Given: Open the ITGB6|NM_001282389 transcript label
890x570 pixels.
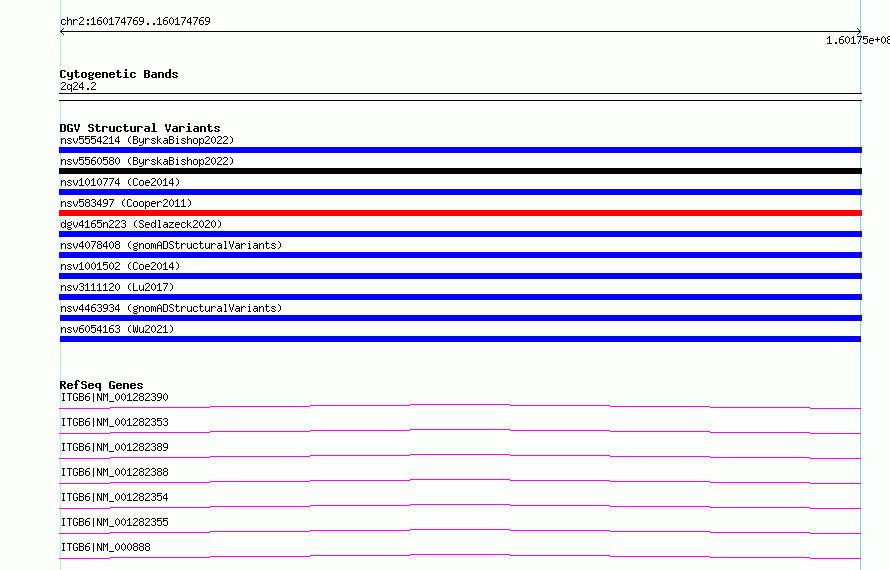Looking at the screenshot, I should [115, 447].
